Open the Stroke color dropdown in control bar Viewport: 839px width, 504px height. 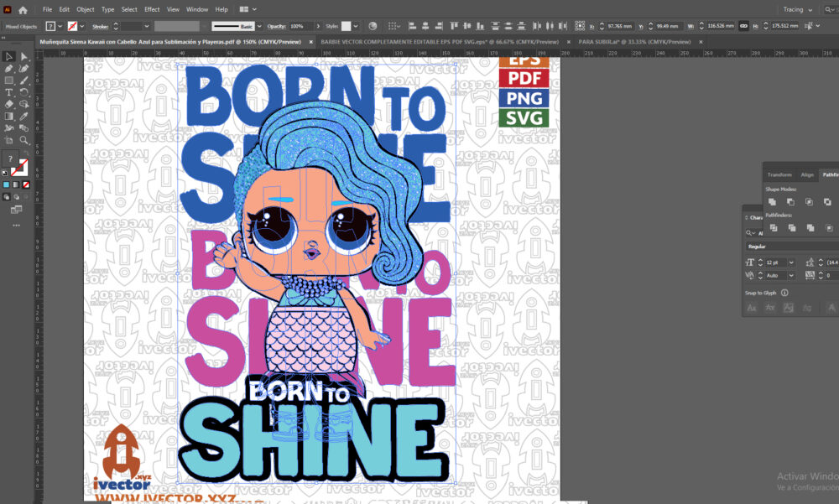click(x=82, y=26)
